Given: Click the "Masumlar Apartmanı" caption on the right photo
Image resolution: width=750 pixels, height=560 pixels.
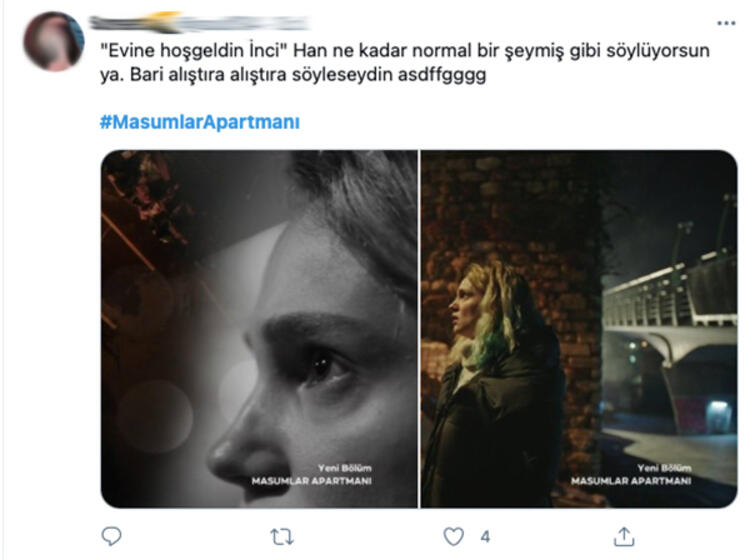Looking at the screenshot, I should tap(631, 481).
